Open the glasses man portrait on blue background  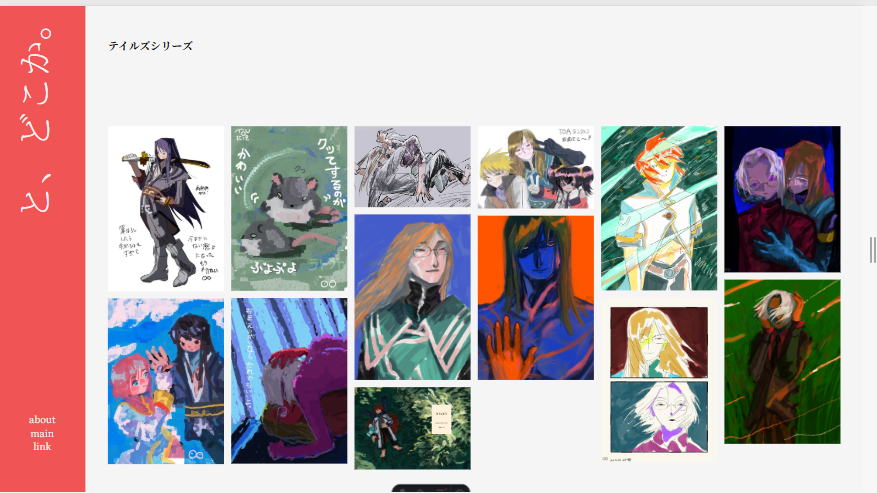(x=412, y=297)
